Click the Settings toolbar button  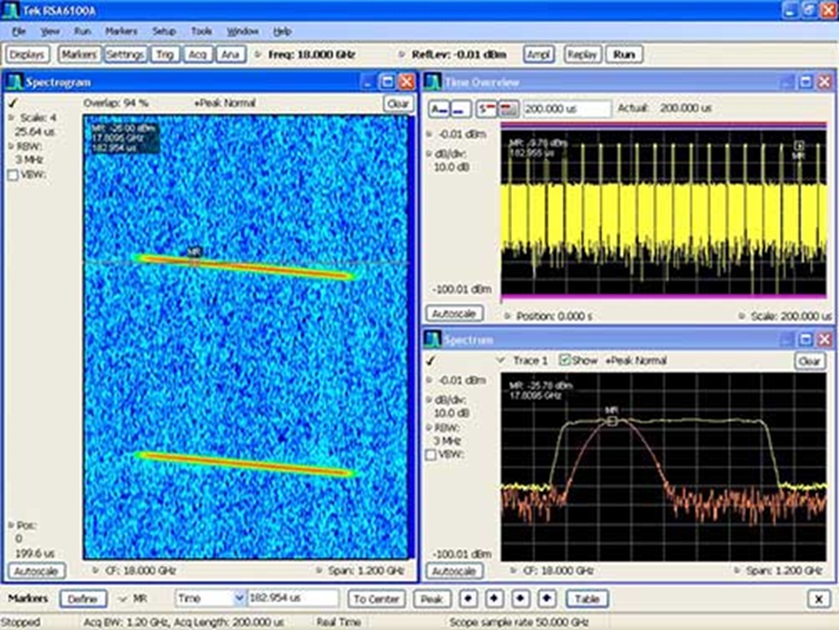click(125, 55)
